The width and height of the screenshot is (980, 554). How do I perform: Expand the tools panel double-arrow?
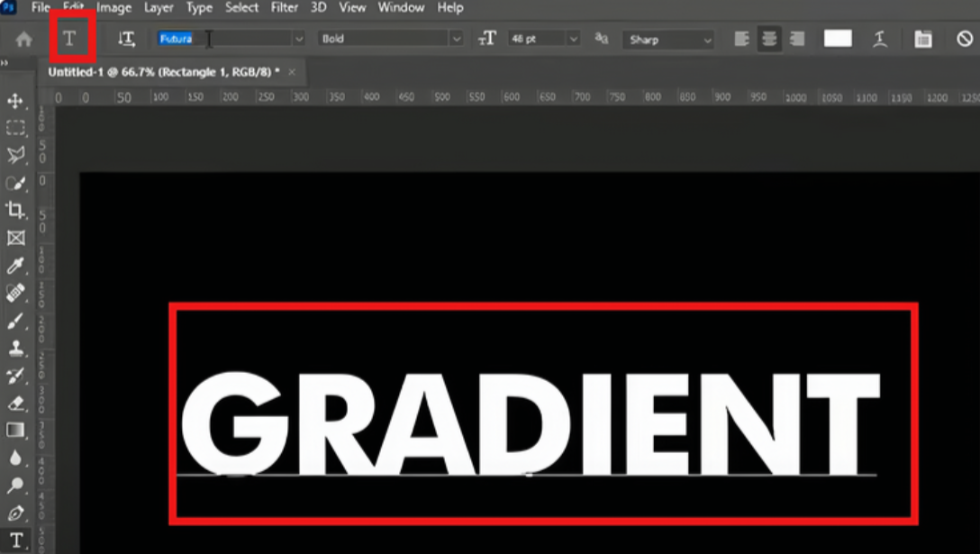point(5,62)
